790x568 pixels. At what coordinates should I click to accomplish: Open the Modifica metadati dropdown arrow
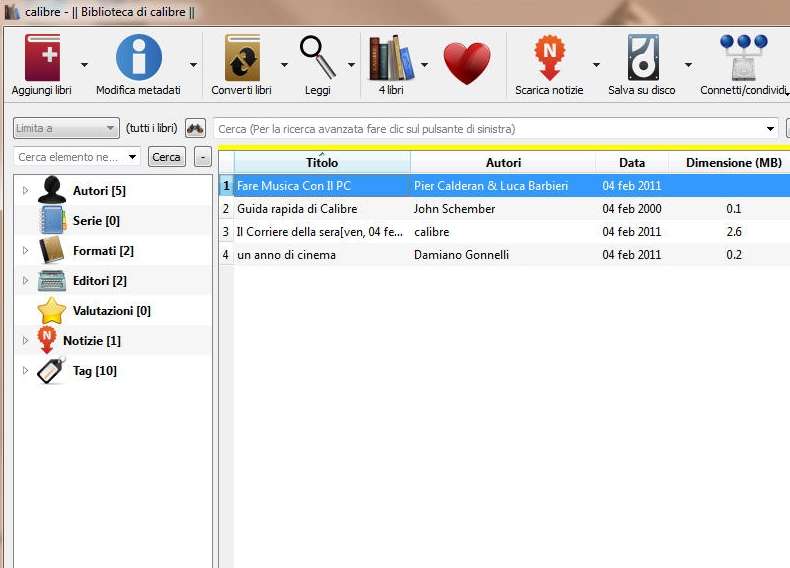[x=193, y=65]
